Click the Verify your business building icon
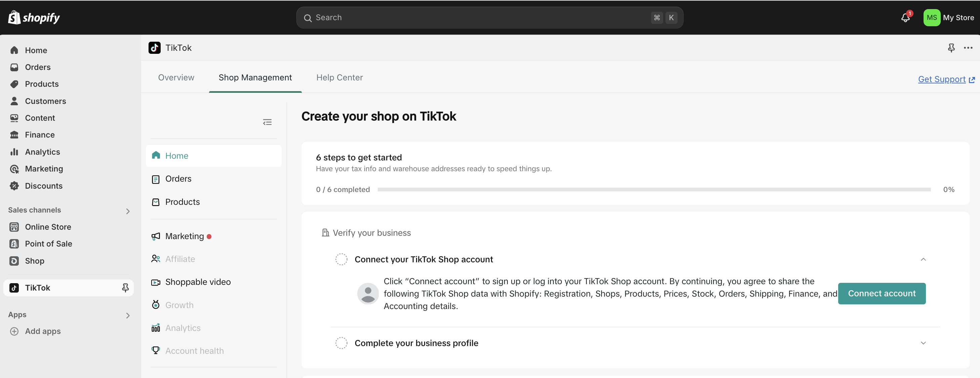This screenshot has width=980, height=378. 325,233
